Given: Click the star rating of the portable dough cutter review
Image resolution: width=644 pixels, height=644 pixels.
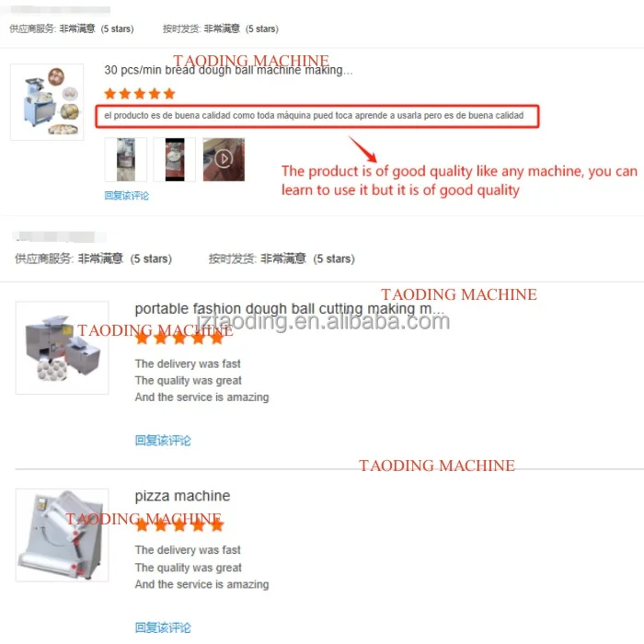Looking at the screenshot, I should point(179,338).
